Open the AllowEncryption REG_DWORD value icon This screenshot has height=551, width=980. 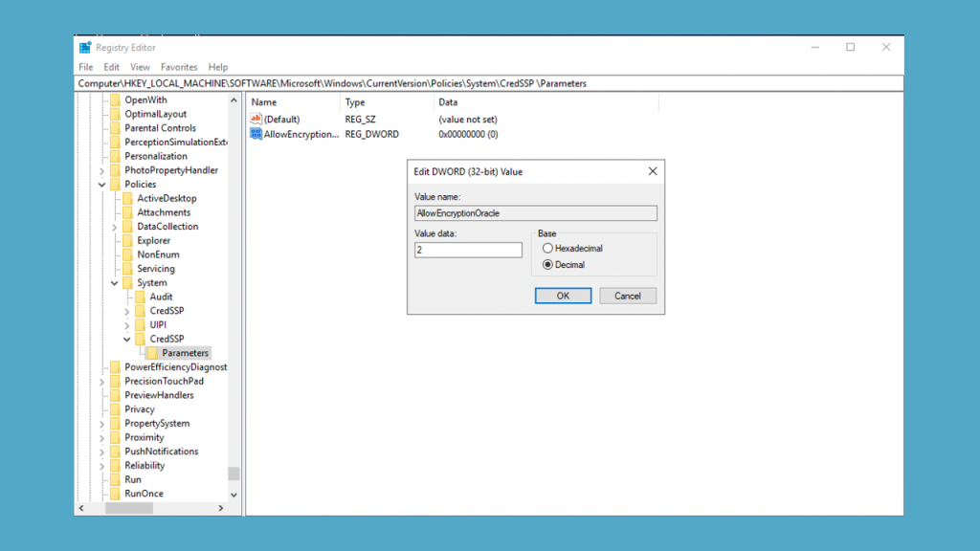[256, 134]
